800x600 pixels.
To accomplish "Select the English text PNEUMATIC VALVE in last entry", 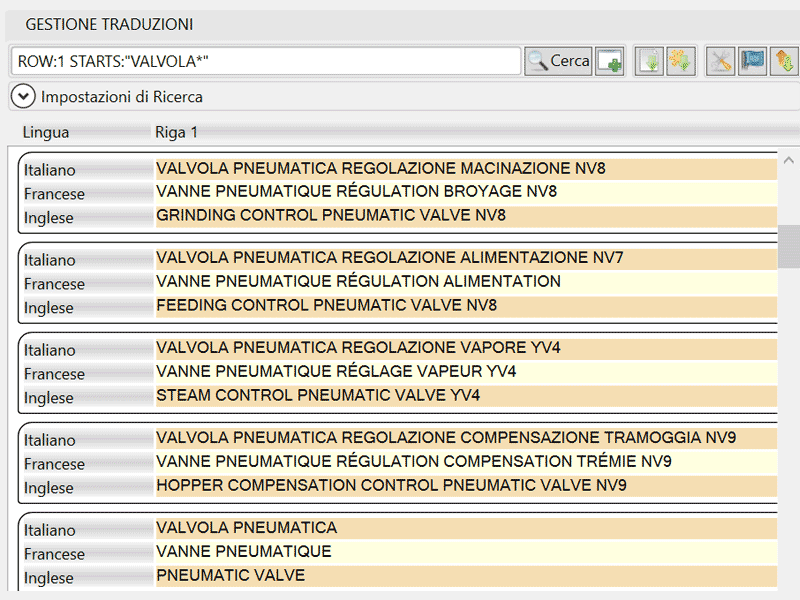I will click(231, 576).
